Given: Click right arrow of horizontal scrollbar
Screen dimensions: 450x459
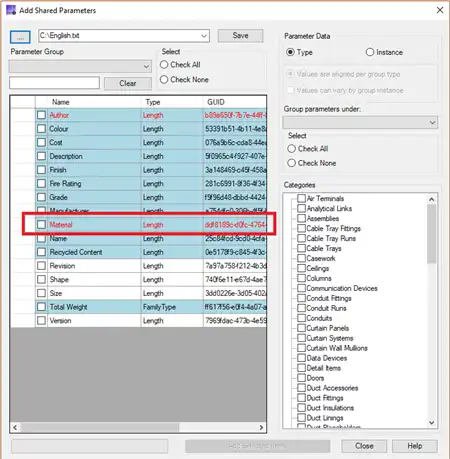Looking at the screenshot, I should coord(261,427).
